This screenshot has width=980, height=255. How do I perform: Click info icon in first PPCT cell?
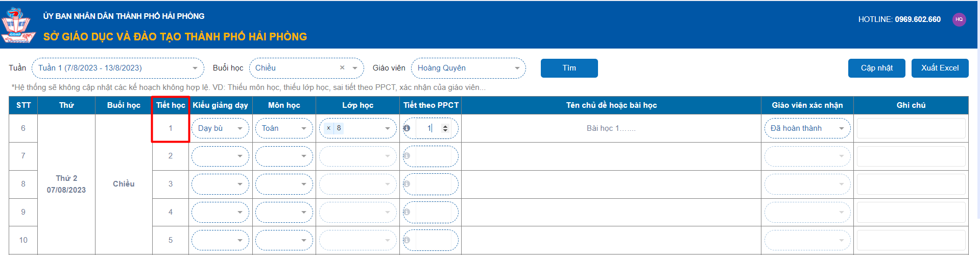tap(407, 128)
